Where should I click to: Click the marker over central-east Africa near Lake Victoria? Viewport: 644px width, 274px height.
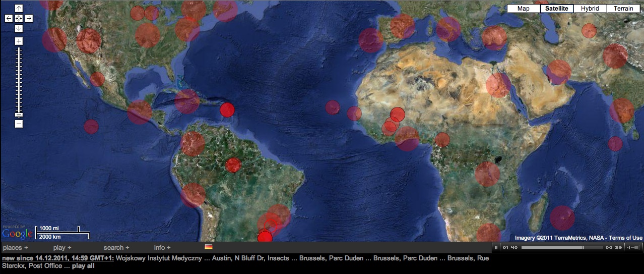487,174
